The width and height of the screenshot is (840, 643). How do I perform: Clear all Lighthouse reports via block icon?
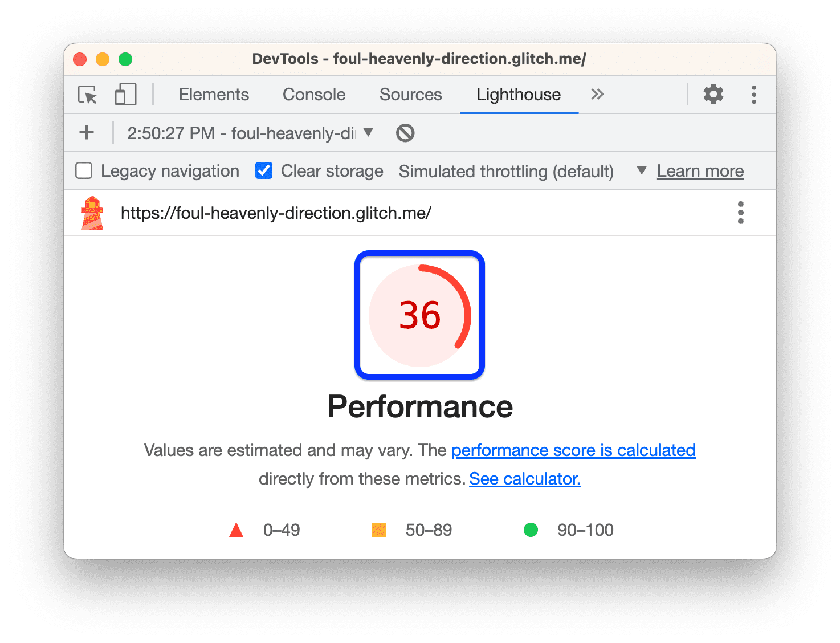point(405,132)
